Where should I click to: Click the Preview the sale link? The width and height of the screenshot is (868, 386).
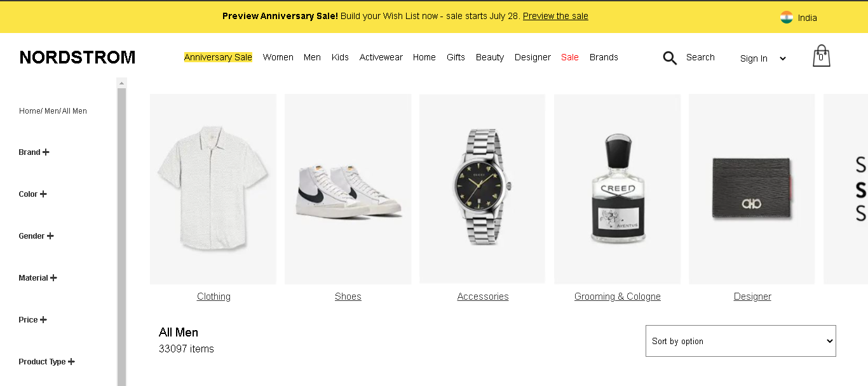(x=555, y=16)
